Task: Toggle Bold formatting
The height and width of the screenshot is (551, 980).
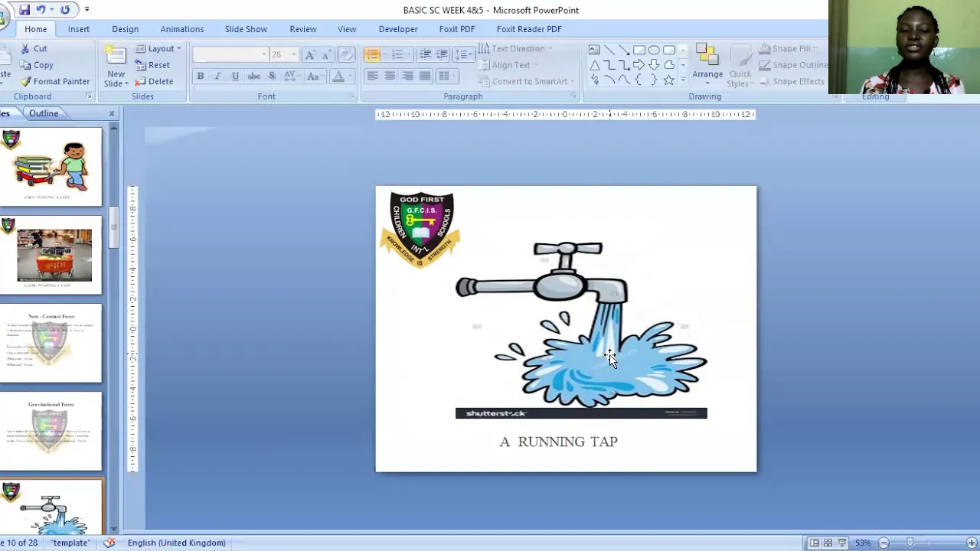Action: pyautogui.click(x=200, y=76)
